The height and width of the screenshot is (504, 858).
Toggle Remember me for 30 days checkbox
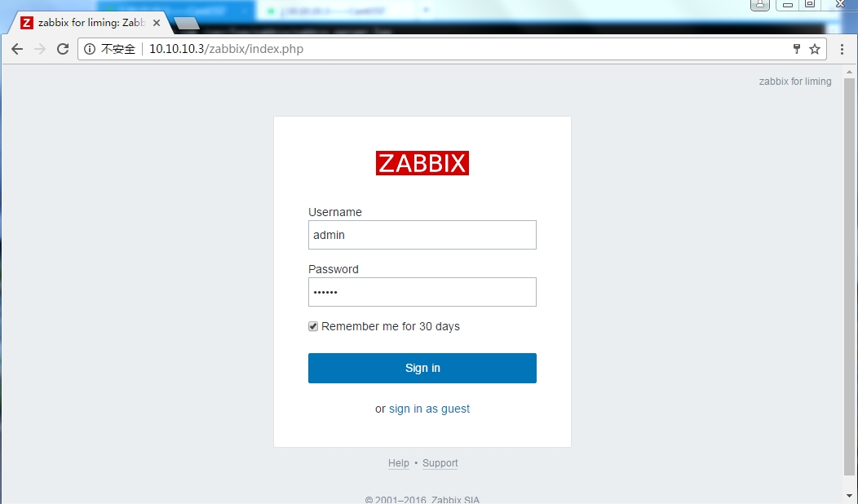313,326
